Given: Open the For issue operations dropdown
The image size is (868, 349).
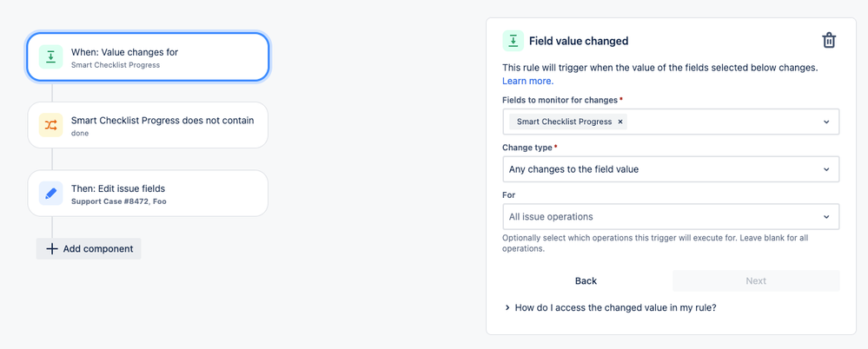Looking at the screenshot, I should (x=671, y=217).
